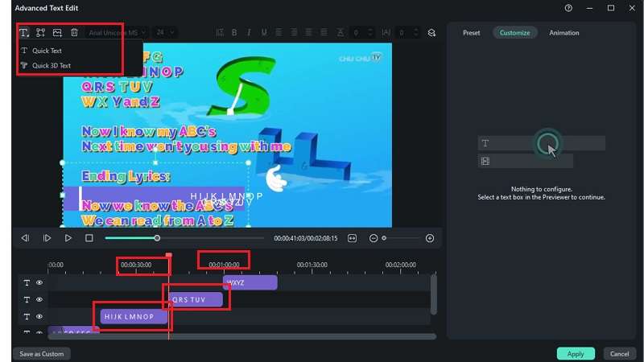This screenshot has width=644, height=362.
Task: Click the timeline vertical scrollbar
Action: (x=433, y=294)
